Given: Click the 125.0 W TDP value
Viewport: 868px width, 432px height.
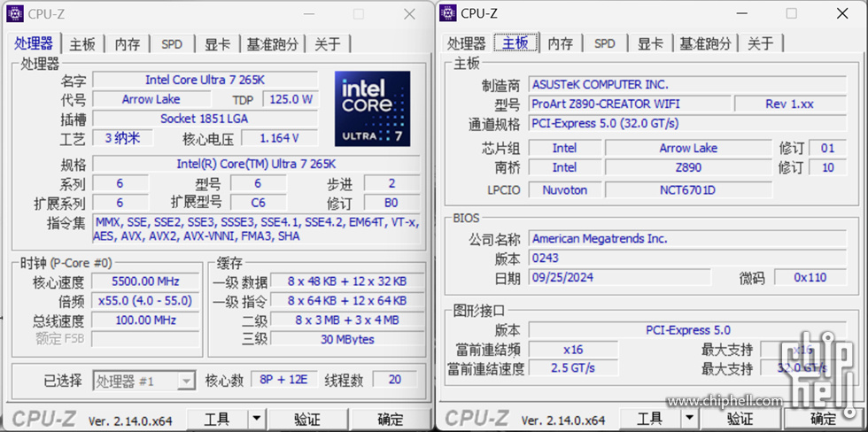Looking at the screenshot, I should [x=291, y=99].
